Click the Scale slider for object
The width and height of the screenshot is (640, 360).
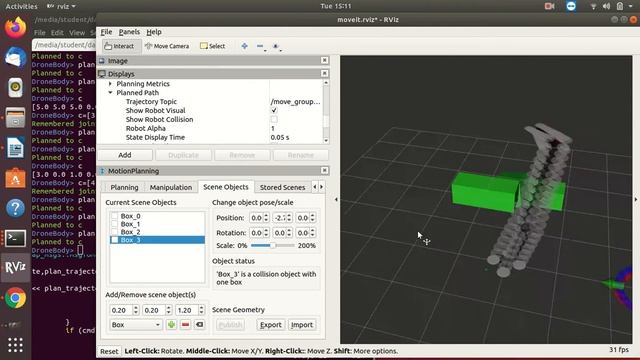[x=272, y=245]
